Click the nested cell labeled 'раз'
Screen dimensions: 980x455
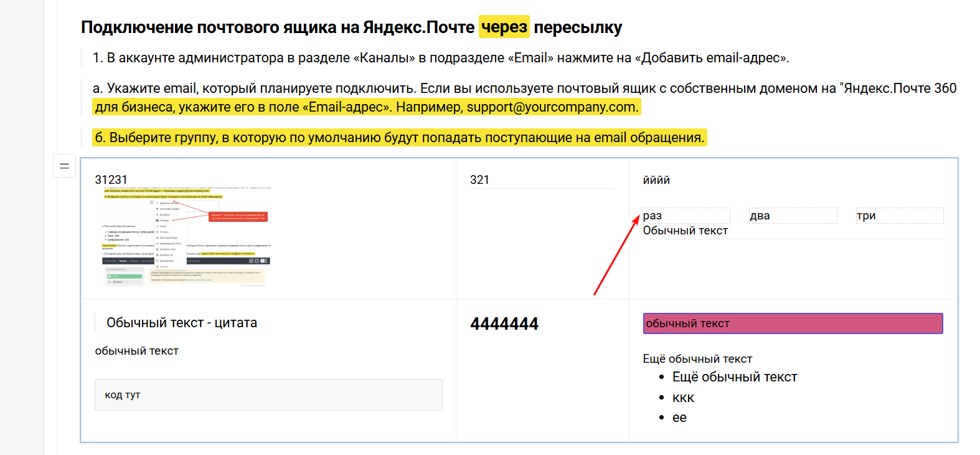click(x=686, y=216)
